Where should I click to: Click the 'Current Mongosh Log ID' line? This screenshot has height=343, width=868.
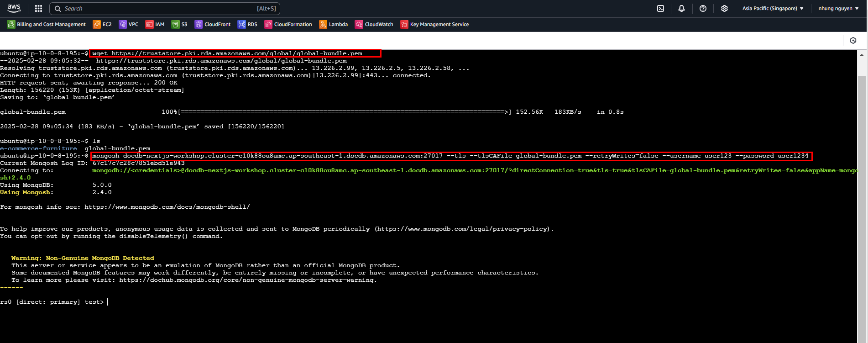[x=92, y=163]
